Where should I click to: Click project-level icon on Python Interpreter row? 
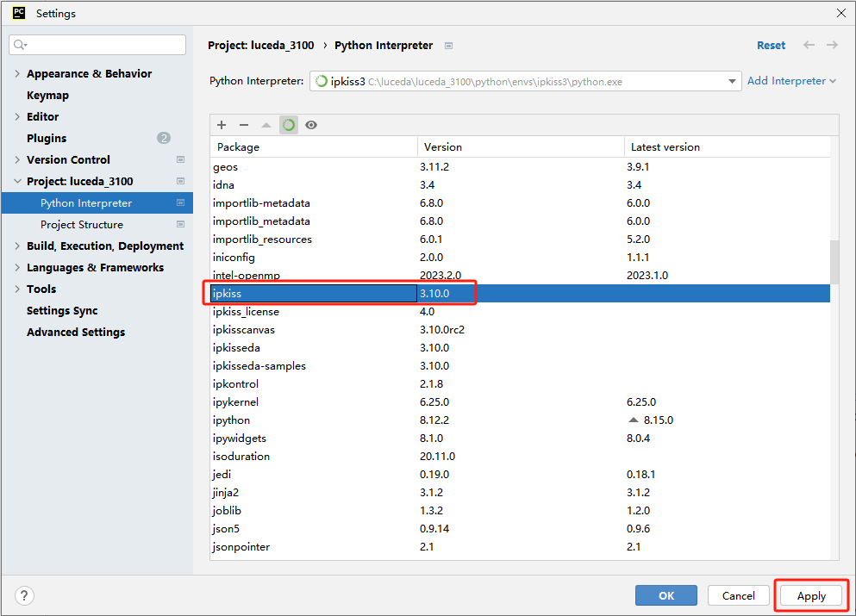click(x=181, y=202)
